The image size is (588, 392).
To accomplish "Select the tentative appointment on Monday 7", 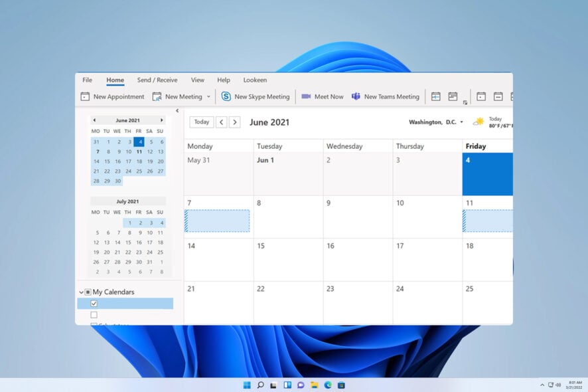I will click(x=217, y=221).
